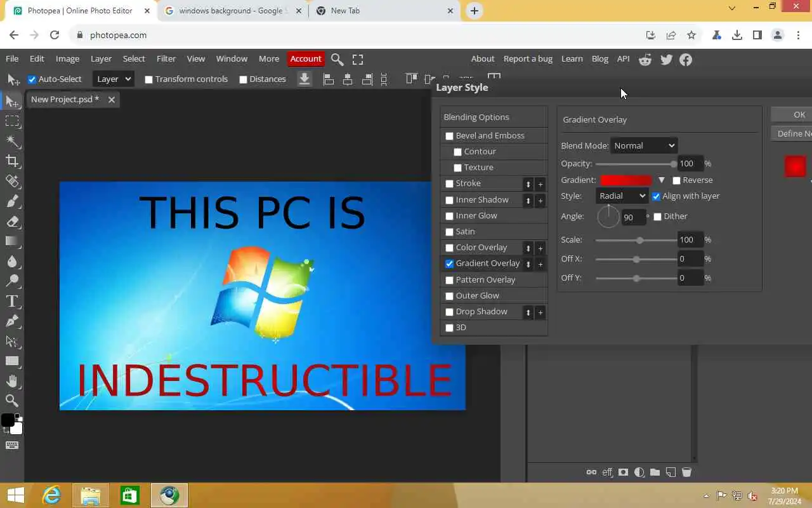Select Blending Options in Layer Style
The width and height of the screenshot is (812, 508).
coord(494,117)
